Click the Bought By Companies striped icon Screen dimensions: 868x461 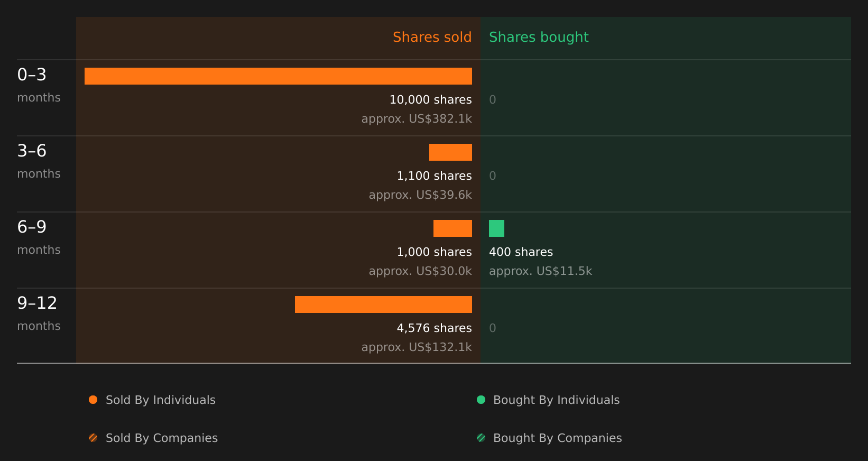click(x=481, y=438)
